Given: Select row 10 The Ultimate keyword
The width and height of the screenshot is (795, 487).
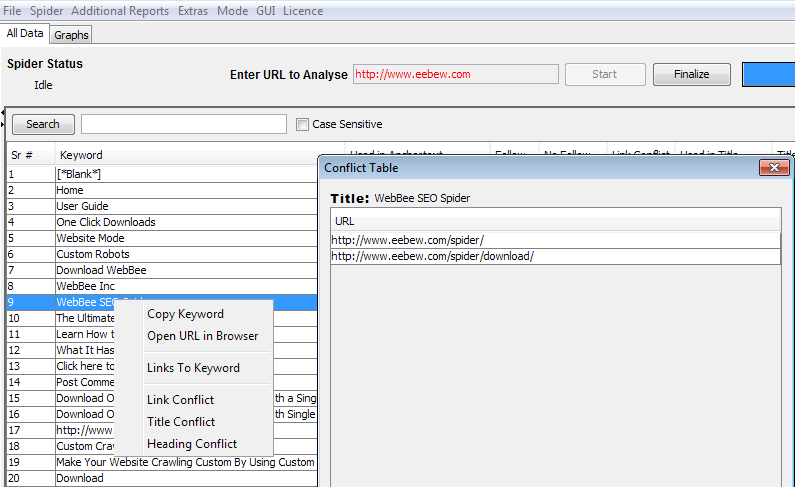Looking at the screenshot, I should pyautogui.click(x=61, y=318).
